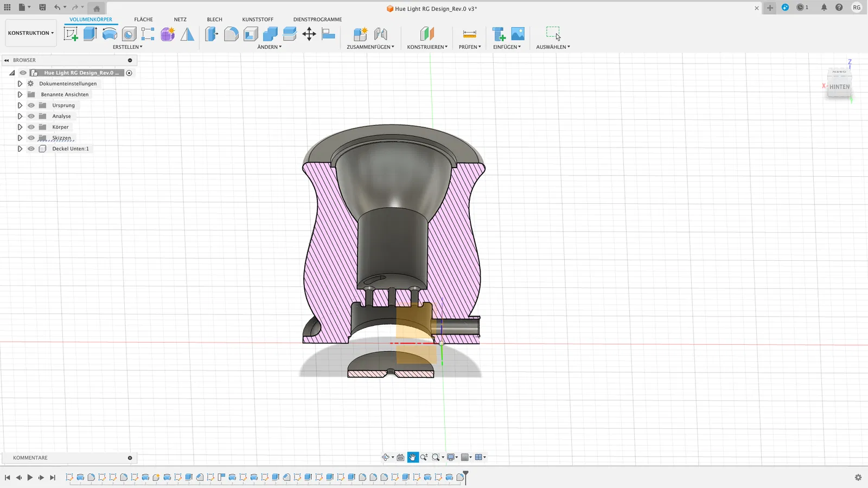Activate the Pan hand tool
The height and width of the screenshot is (488, 868).
coord(413,458)
